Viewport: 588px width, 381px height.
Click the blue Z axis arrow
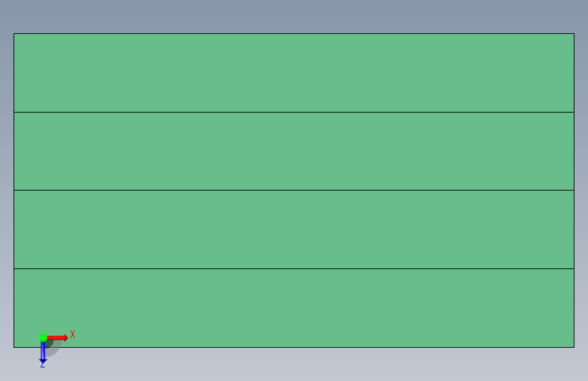tap(43, 353)
